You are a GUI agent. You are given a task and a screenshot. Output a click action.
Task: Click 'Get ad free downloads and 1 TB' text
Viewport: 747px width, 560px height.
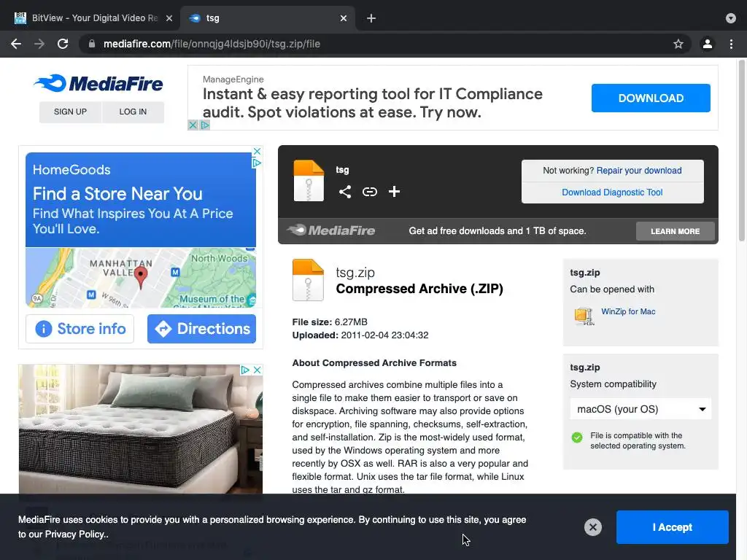[498, 231]
